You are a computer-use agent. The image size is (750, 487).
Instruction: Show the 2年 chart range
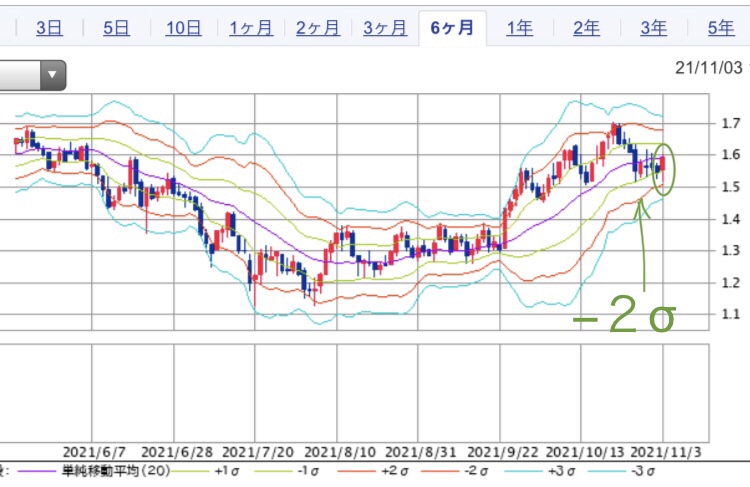pos(586,28)
